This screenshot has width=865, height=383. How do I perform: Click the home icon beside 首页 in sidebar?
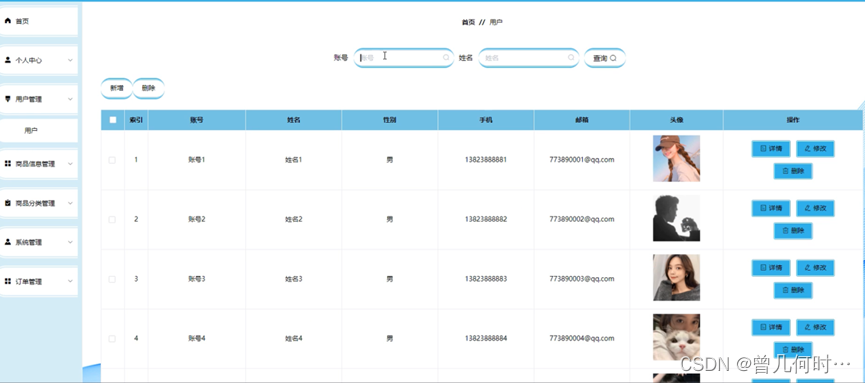pos(8,21)
